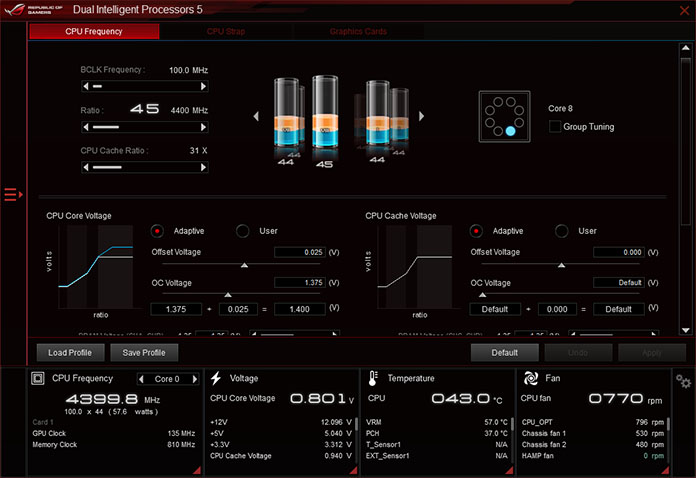Click the Undo button

578,353
